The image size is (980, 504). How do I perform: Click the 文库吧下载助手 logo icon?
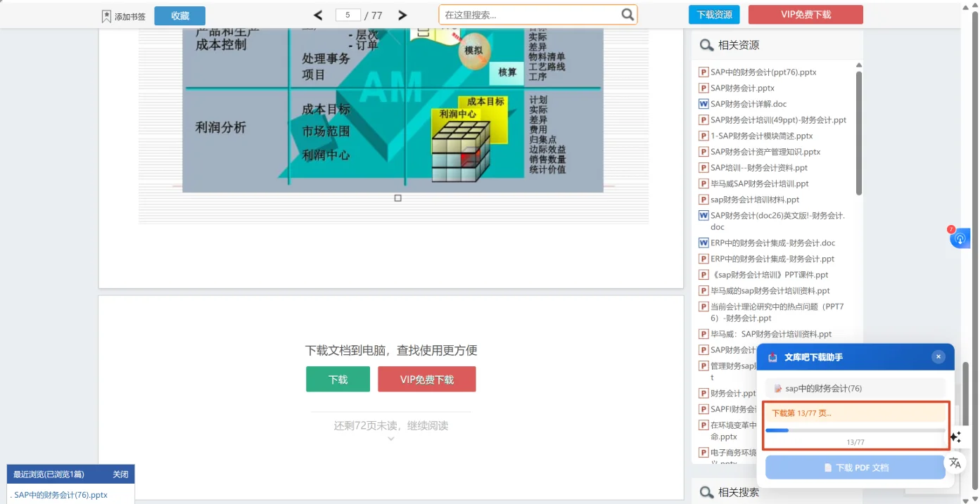[773, 357]
